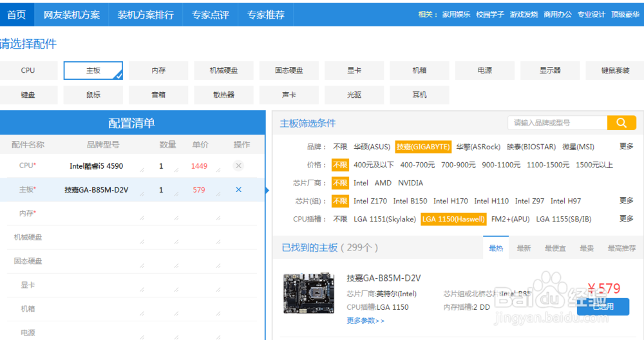Screen dimensions: 644x340
Task: Select the CPU component category
Action: click(28, 71)
